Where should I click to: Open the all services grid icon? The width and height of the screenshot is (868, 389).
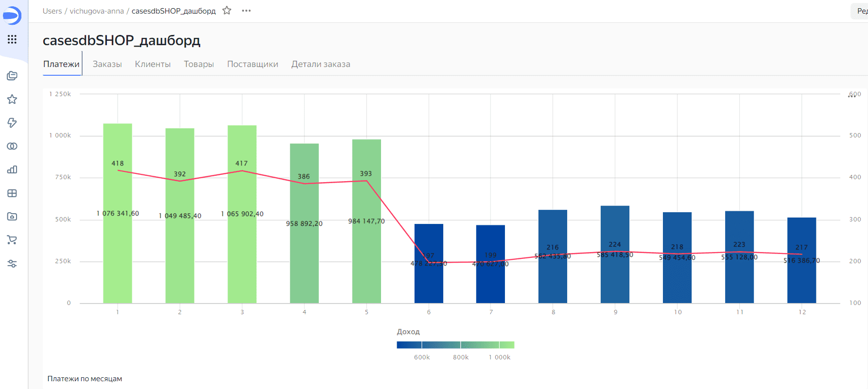point(12,39)
